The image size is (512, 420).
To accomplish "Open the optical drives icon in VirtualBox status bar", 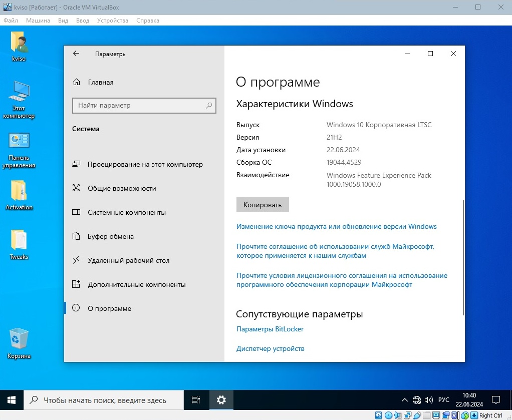I will point(388,415).
